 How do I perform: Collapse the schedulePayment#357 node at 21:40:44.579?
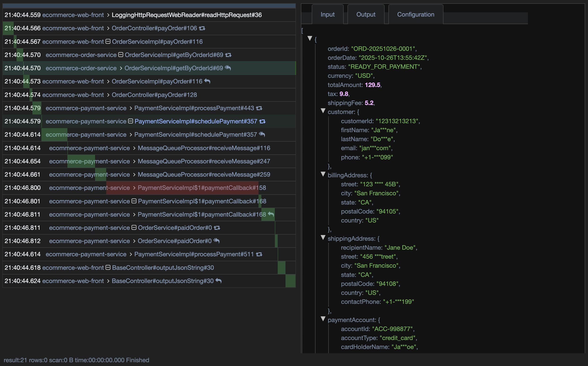coord(130,121)
